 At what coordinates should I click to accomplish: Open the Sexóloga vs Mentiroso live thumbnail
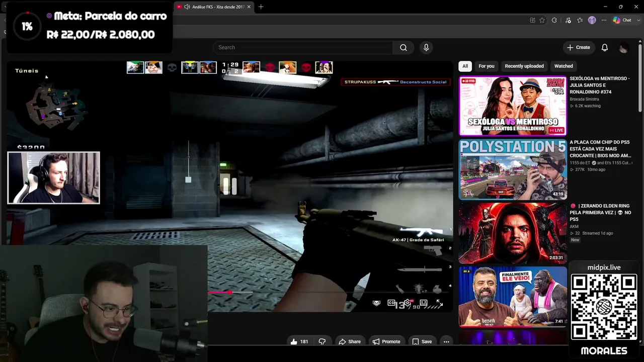(x=513, y=106)
